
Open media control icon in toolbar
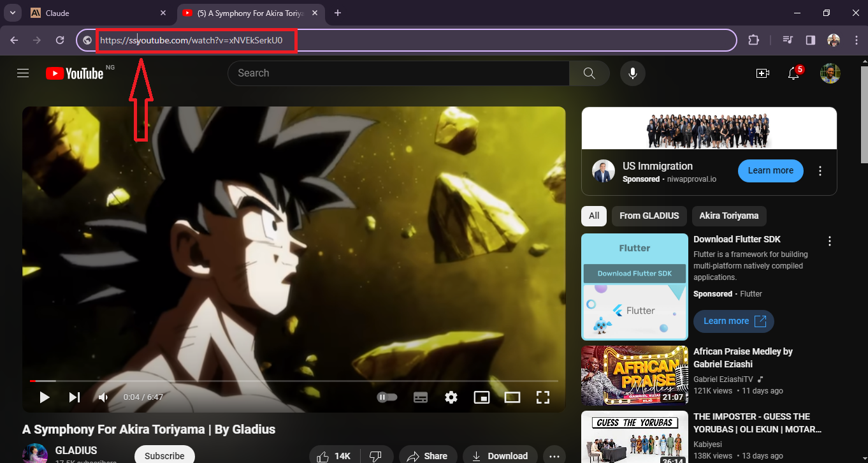[x=788, y=40]
